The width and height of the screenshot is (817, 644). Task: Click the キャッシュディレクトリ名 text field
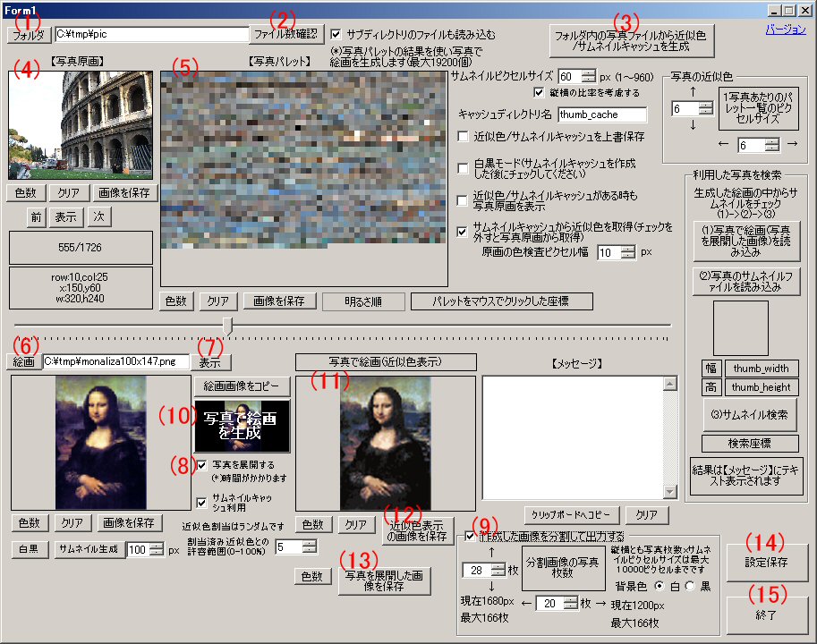pyautogui.click(x=601, y=114)
